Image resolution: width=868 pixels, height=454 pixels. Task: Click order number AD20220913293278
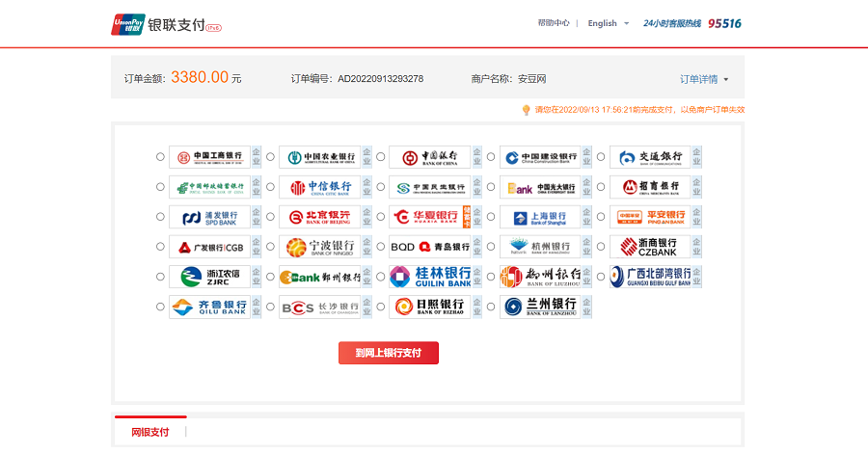pos(380,78)
